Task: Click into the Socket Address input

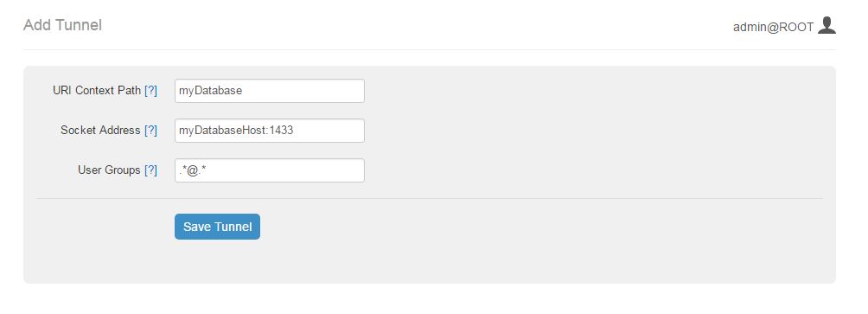Action: click(270, 131)
